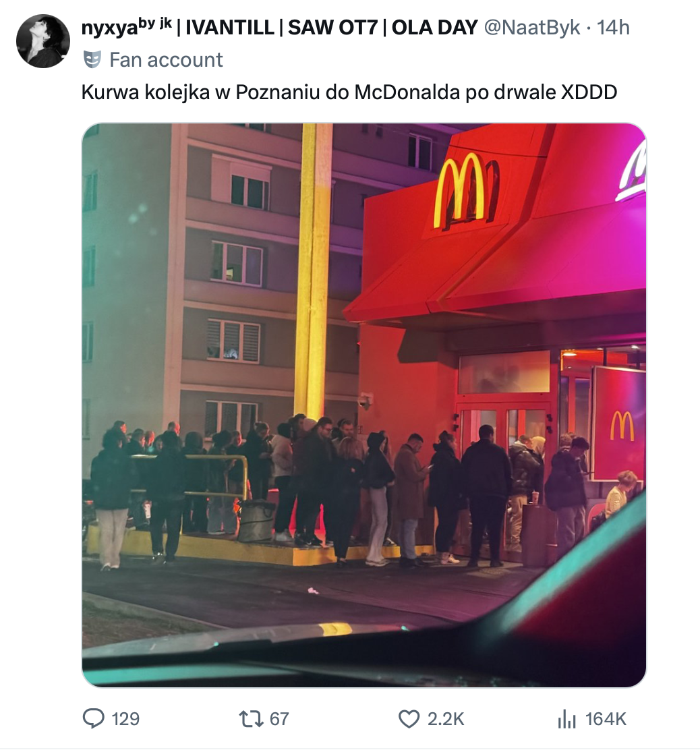Click the 164K views count
Viewport: 700px width, 750px height.
[x=606, y=719]
